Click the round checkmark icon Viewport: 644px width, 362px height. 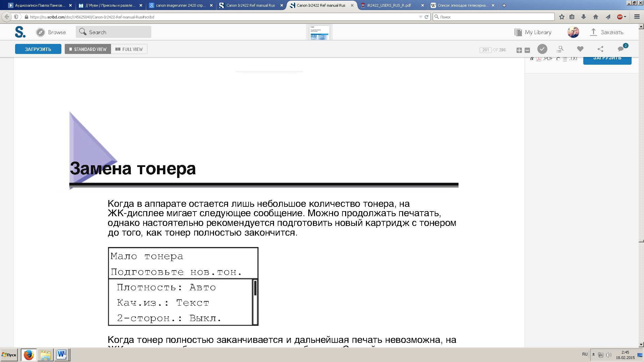pos(542,49)
